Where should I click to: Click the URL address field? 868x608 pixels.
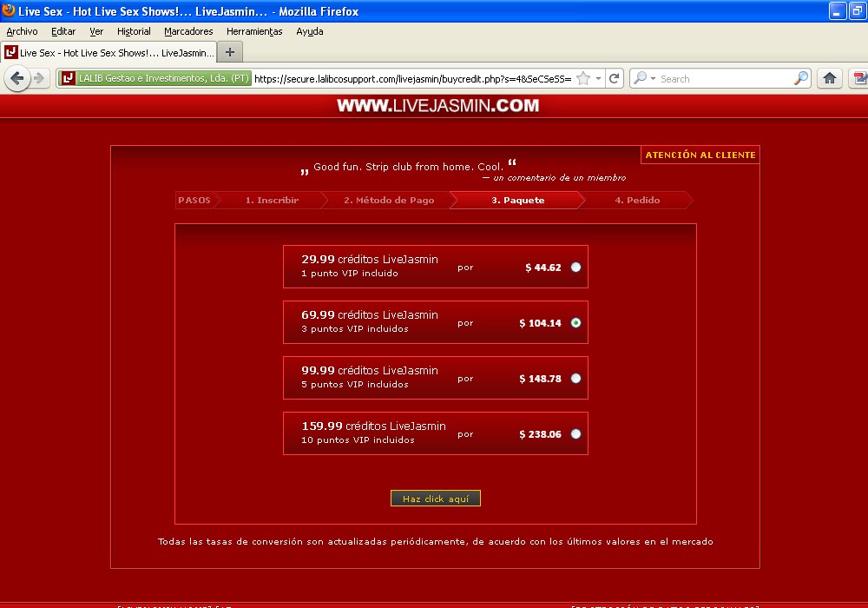[x=412, y=79]
